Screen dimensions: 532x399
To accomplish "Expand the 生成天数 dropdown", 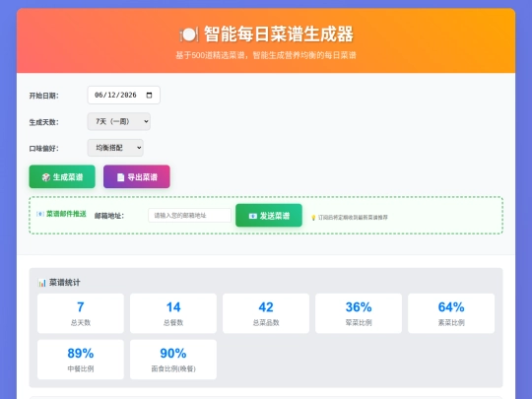I will 119,121.
